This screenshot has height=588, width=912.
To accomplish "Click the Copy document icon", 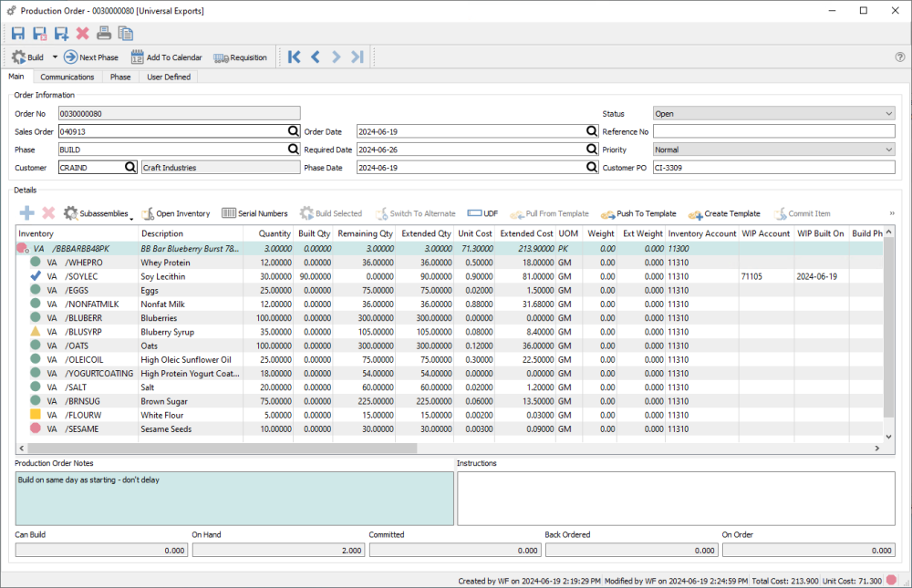I will (126, 34).
